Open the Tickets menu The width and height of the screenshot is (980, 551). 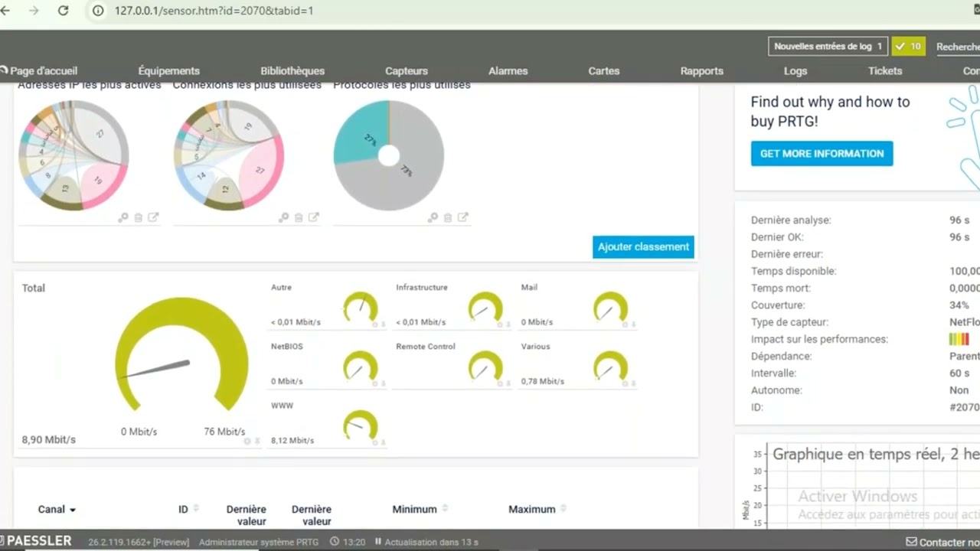tap(885, 70)
